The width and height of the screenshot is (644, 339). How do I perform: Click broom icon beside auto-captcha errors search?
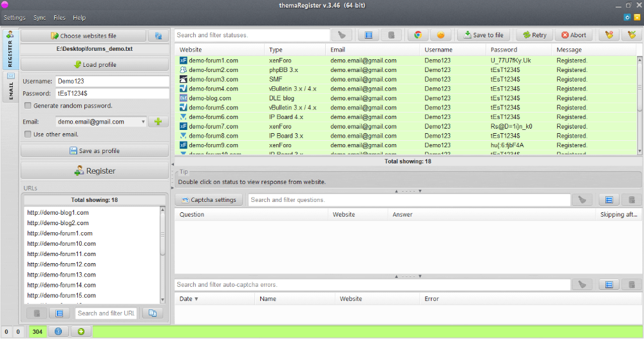(582, 284)
